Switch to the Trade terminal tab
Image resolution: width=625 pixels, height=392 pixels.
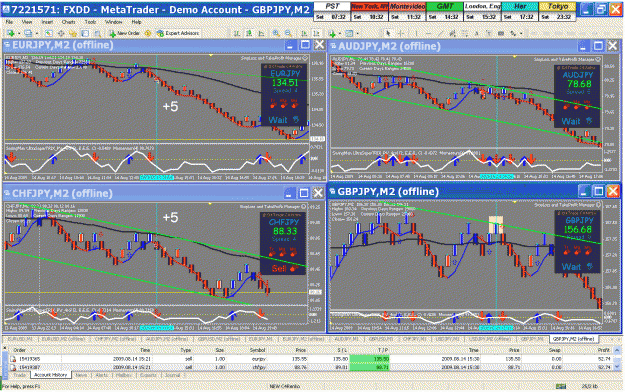19,375
